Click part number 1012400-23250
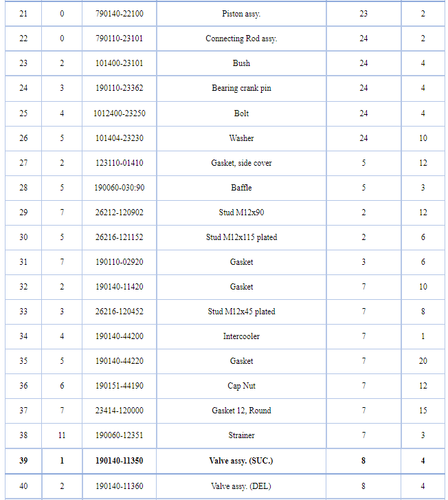This screenshot has width=448, height=500. tap(119, 113)
